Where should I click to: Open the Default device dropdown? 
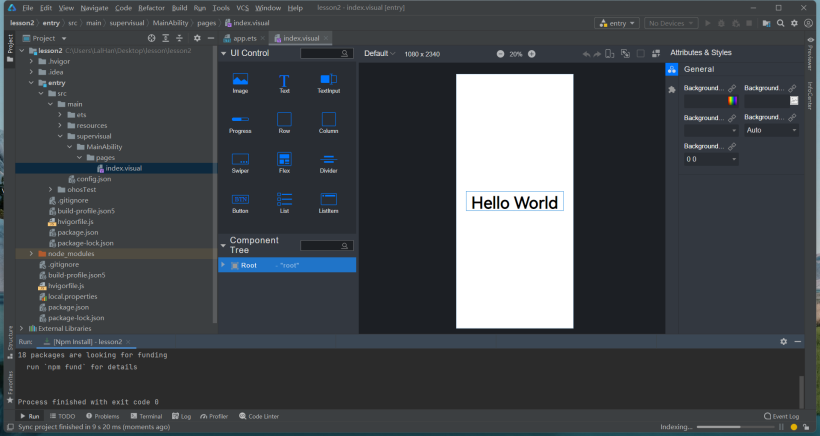click(379, 53)
